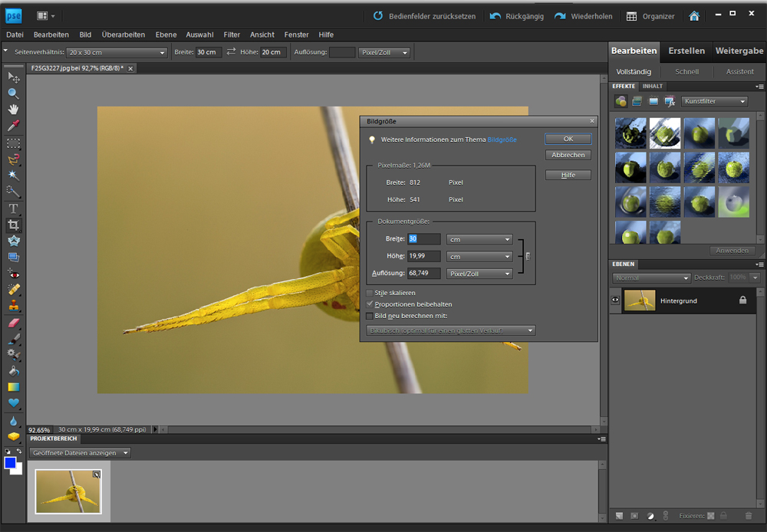Unlock the Hintergrund layer lock icon
The image size is (767, 532).
(x=743, y=300)
